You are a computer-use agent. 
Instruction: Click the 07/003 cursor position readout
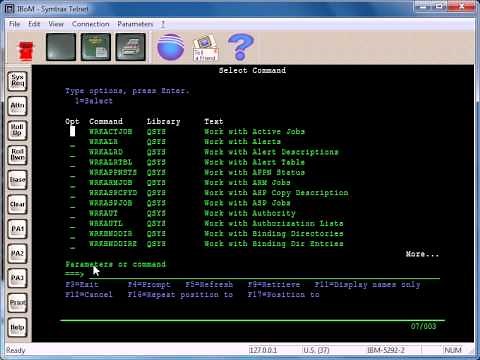423,326
